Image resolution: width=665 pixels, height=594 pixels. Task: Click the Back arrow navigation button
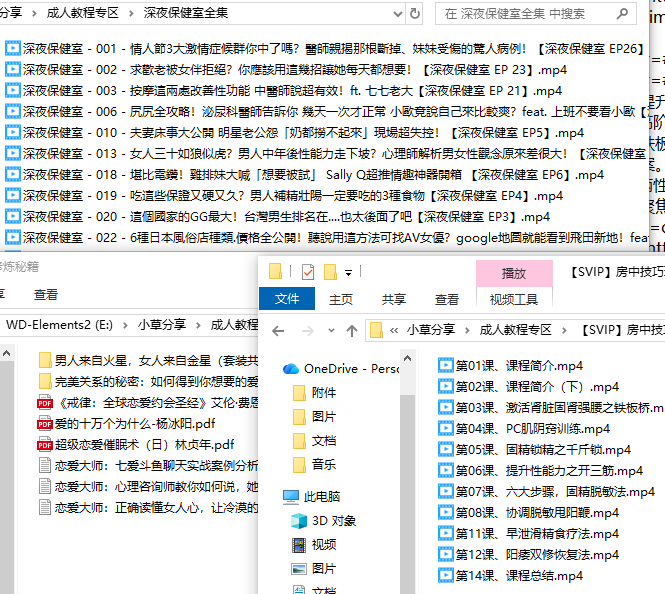coord(278,331)
